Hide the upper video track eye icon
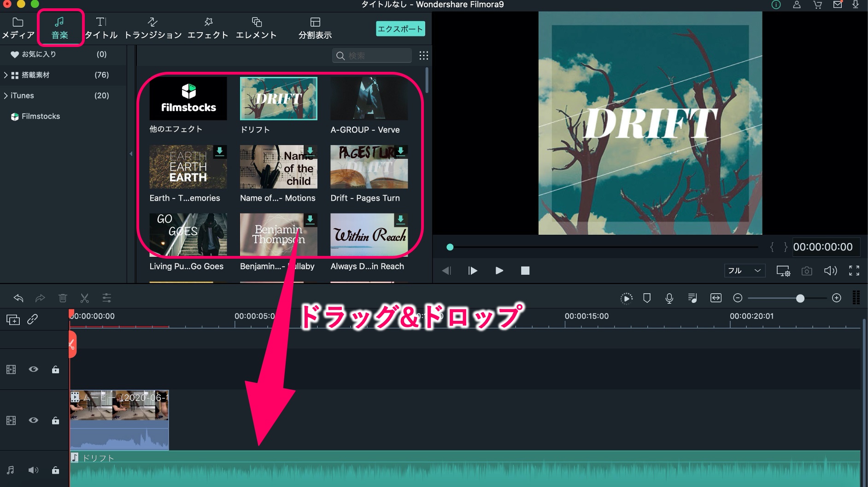The width and height of the screenshot is (868, 487). coord(34,369)
